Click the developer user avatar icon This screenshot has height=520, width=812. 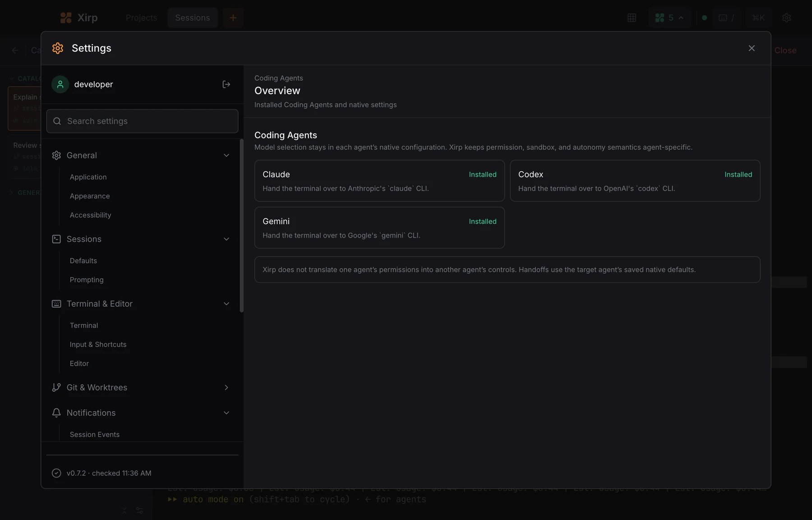[x=60, y=84]
